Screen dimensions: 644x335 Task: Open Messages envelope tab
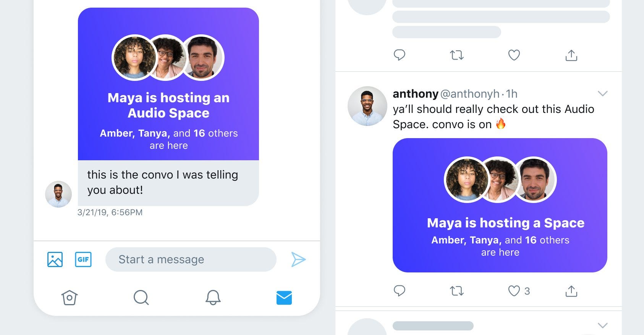pyautogui.click(x=284, y=298)
